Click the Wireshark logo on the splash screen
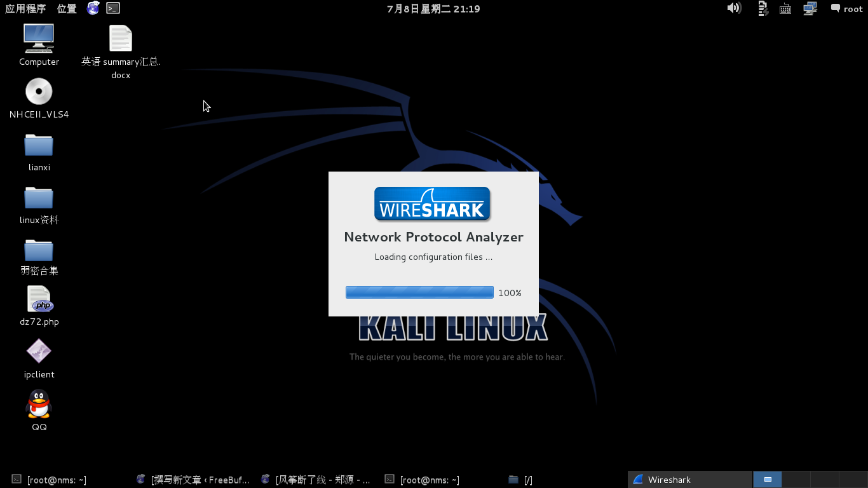The height and width of the screenshot is (488, 868). pyautogui.click(x=433, y=204)
